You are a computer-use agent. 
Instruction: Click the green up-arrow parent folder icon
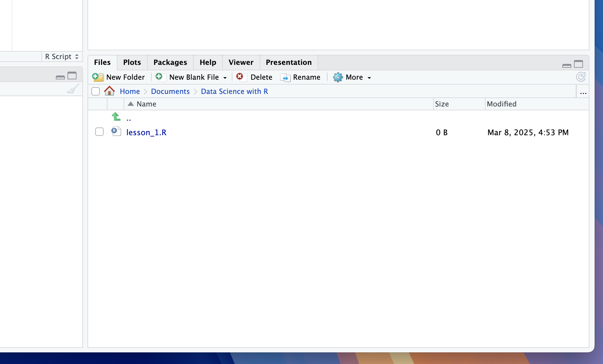116,116
